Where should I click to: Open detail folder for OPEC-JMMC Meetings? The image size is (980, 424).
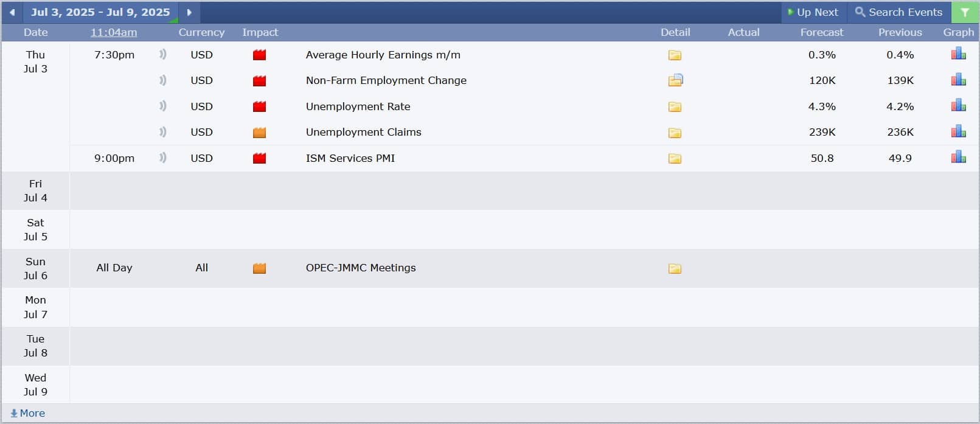click(675, 268)
